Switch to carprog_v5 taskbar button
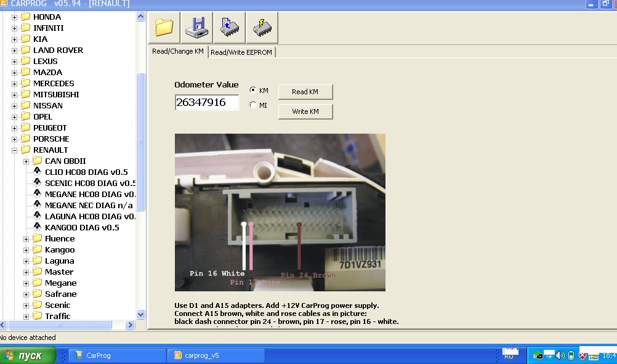Image resolution: width=617 pixels, height=364 pixels. [216, 355]
